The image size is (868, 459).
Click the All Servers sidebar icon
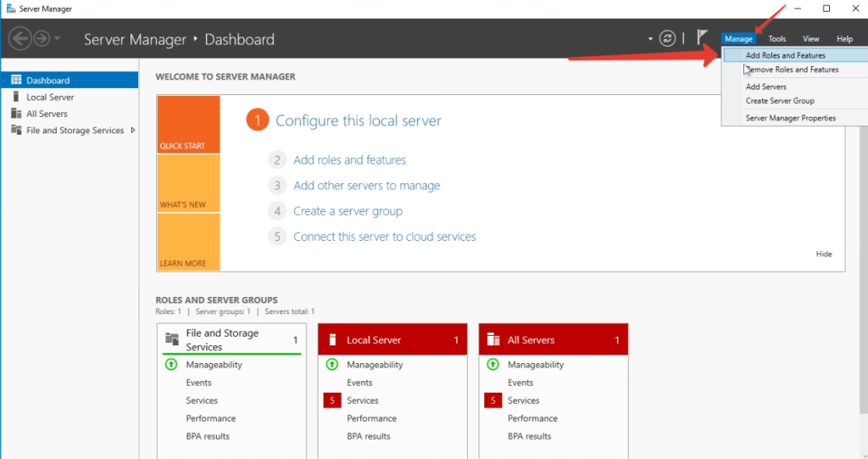point(16,113)
